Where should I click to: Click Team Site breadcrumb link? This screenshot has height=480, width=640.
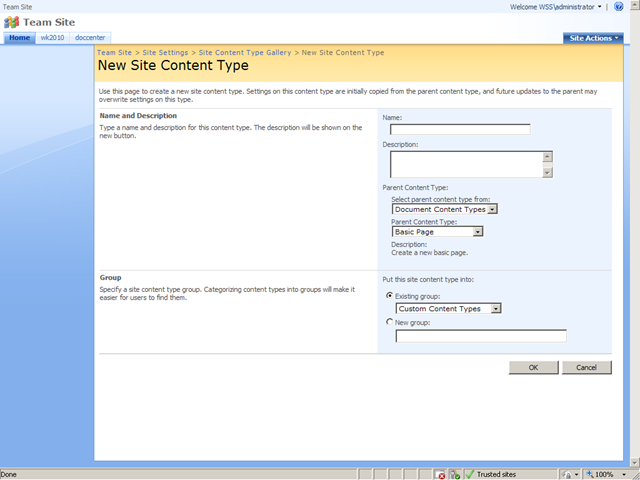114,53
